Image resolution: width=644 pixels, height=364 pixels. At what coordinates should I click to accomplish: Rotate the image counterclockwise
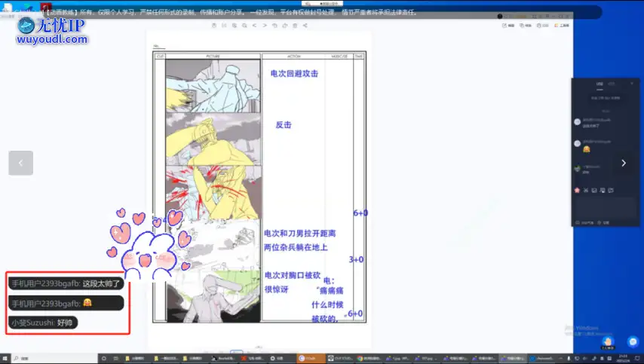click(x=274, y=26)
